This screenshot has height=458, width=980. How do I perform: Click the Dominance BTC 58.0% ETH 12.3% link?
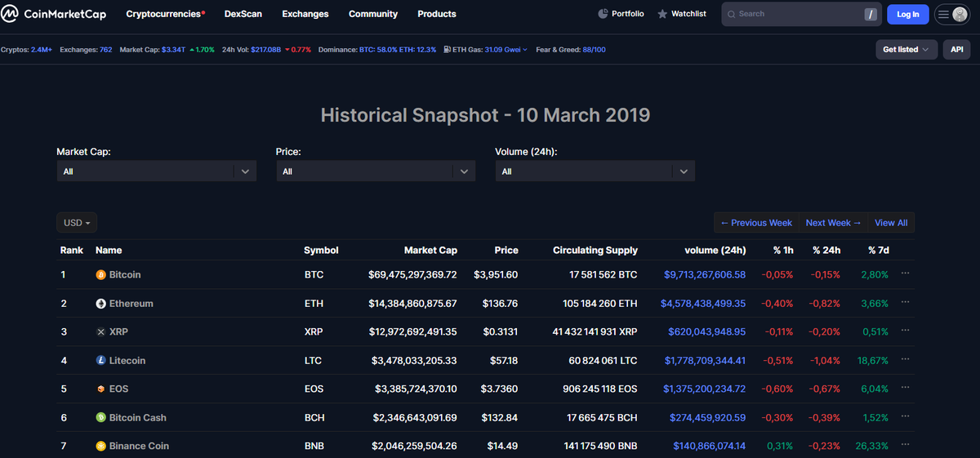[x=377, y=50]
